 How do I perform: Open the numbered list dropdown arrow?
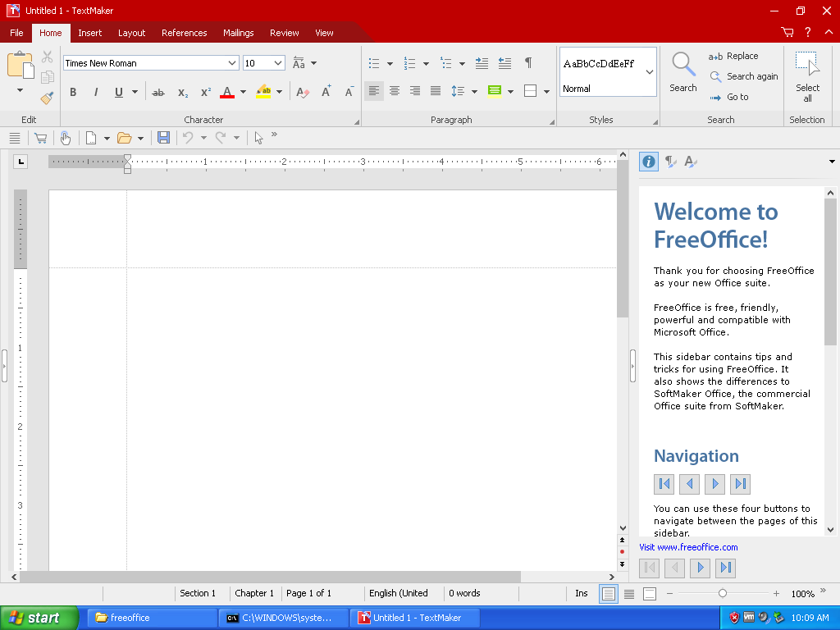(x=426, y=64)
